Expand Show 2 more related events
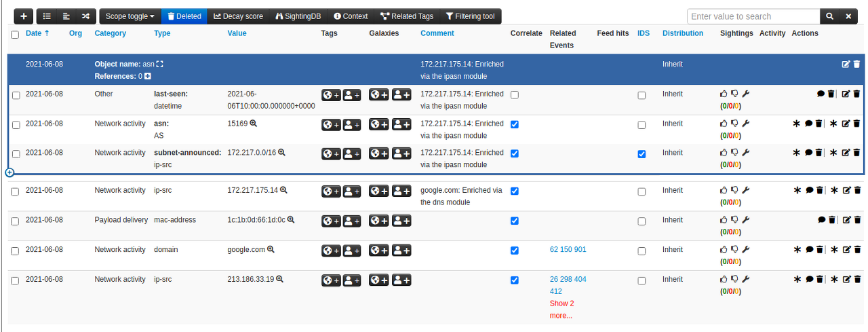868x332 pixels. click(561, 310)
